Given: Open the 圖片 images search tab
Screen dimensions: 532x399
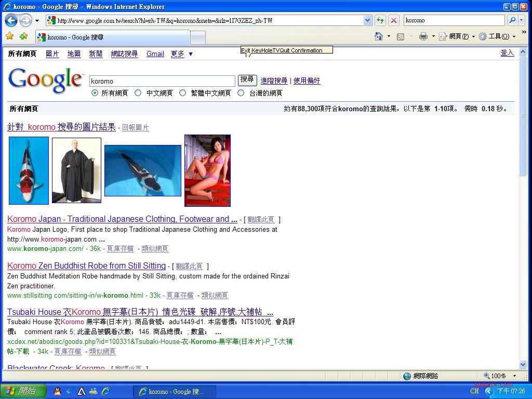Looking at the screenshot, I should (52, 54).
